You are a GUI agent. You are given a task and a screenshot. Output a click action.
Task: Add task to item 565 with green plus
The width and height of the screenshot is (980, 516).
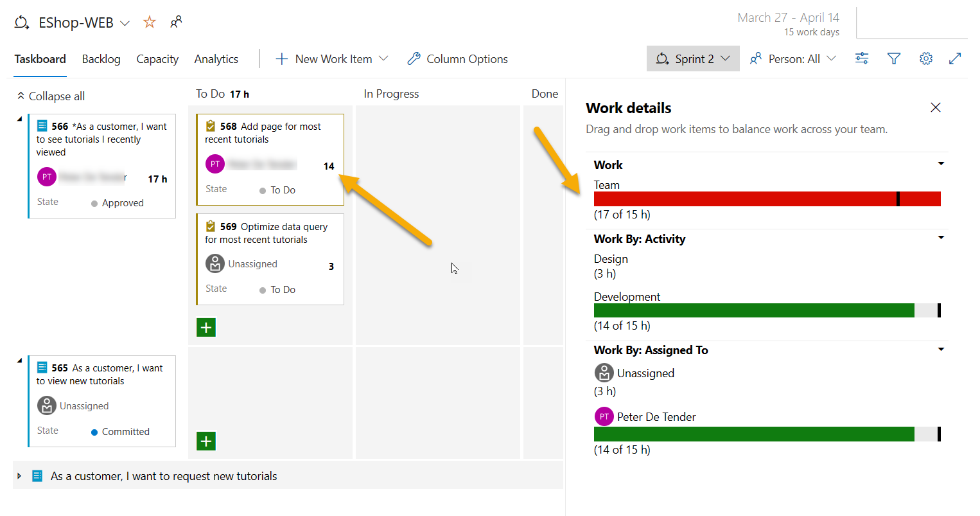pos(206,441)
